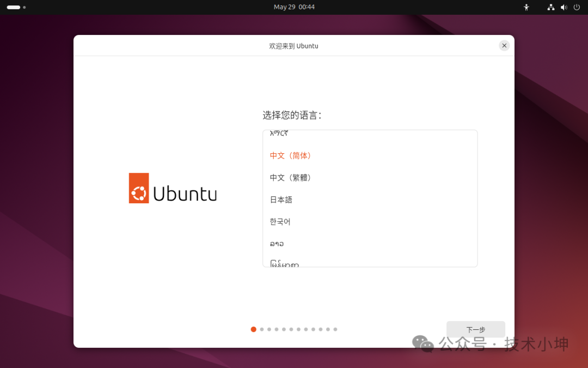The image size is (588, 368).
Task: Select 中文（简体） language
Action: pos(290,155)
